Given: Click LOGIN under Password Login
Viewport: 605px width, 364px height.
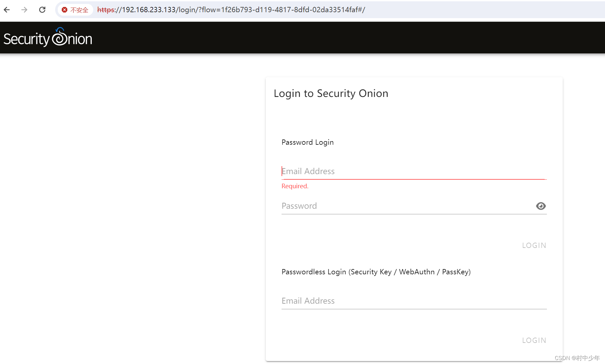Looking at the screenshot, I should point(534,245).
